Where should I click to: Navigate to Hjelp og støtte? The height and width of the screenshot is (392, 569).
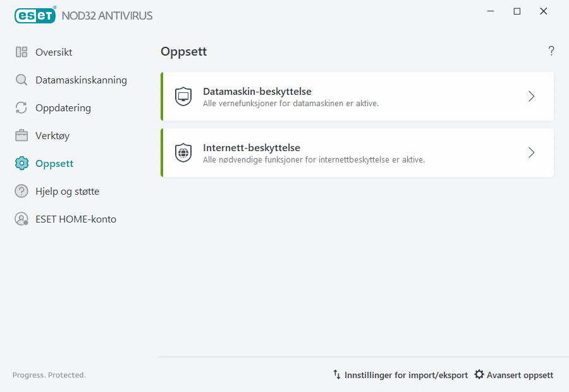[x=65, y=191]
